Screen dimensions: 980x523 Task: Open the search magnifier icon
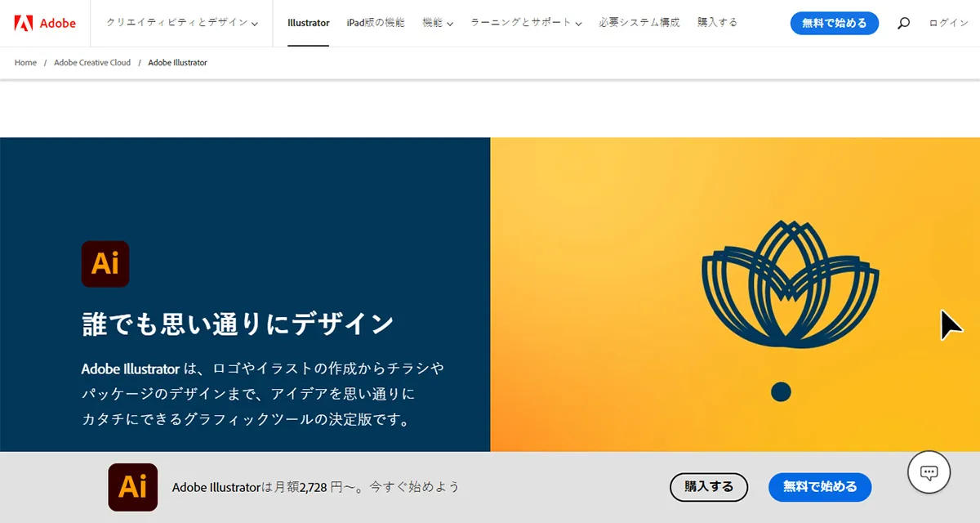(903, 23)
